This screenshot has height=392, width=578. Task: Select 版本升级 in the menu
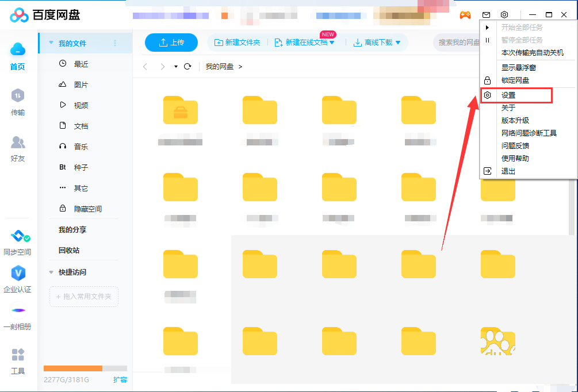(515, 121)
